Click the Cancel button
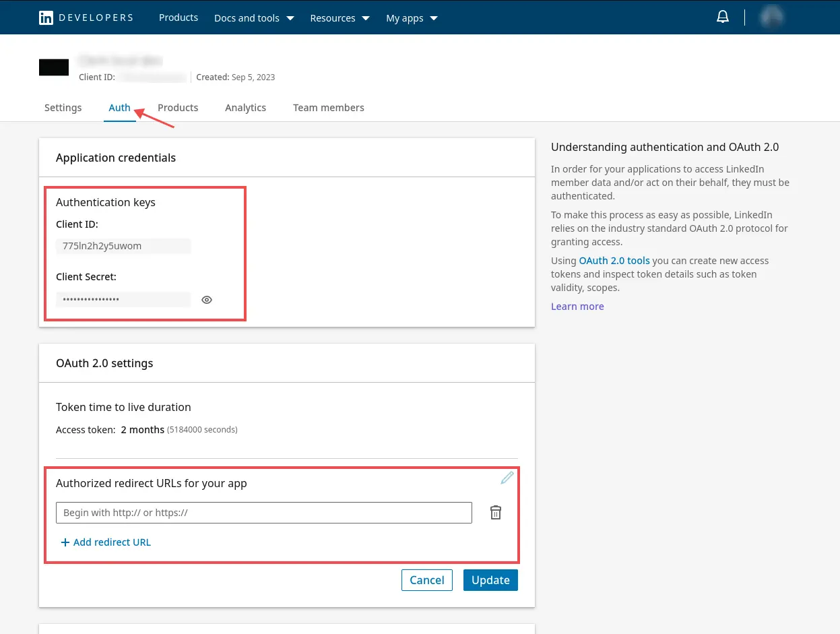Screen dimensions: 840x634 [x=427, y=580]
